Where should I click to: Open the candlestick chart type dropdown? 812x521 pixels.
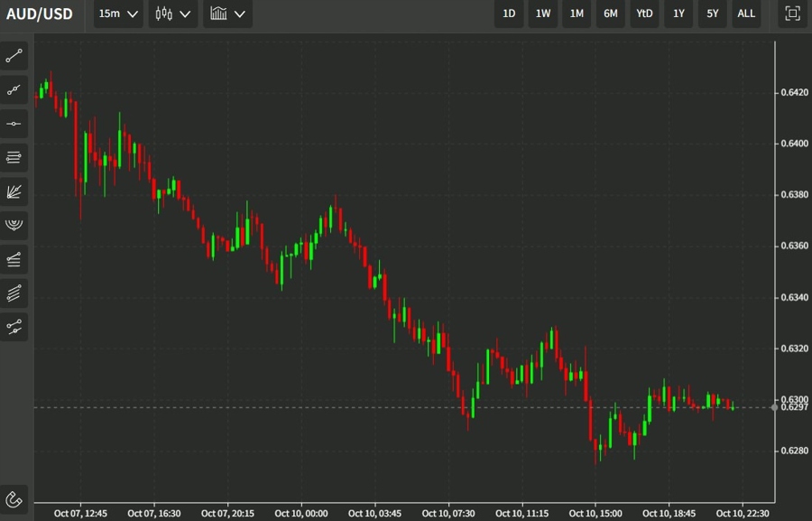173,14
